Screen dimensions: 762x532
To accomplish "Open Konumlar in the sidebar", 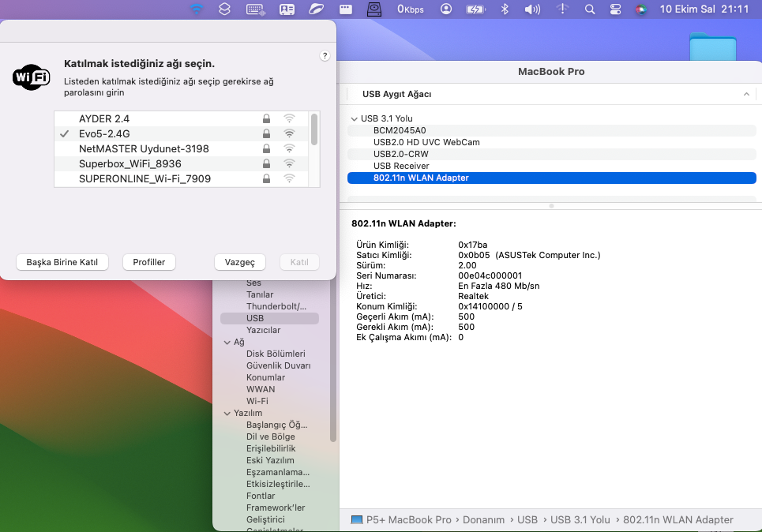I will pos(265,377).
